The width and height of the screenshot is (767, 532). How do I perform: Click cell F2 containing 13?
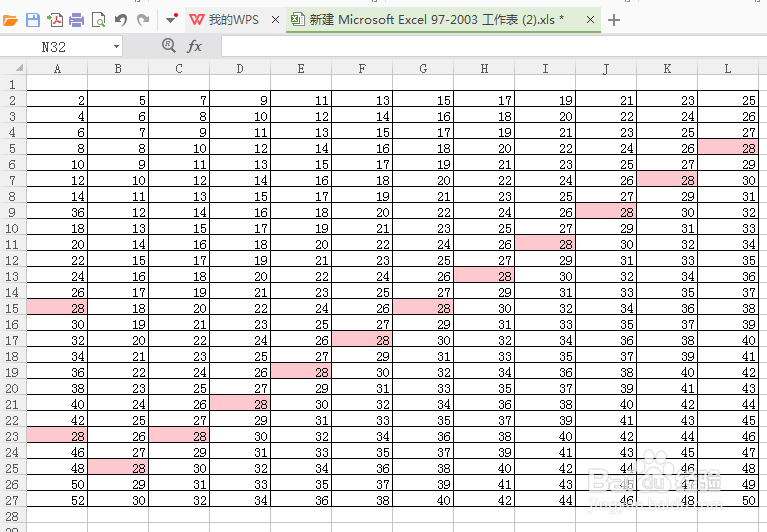pyautogui.click(x=362, y=100)
